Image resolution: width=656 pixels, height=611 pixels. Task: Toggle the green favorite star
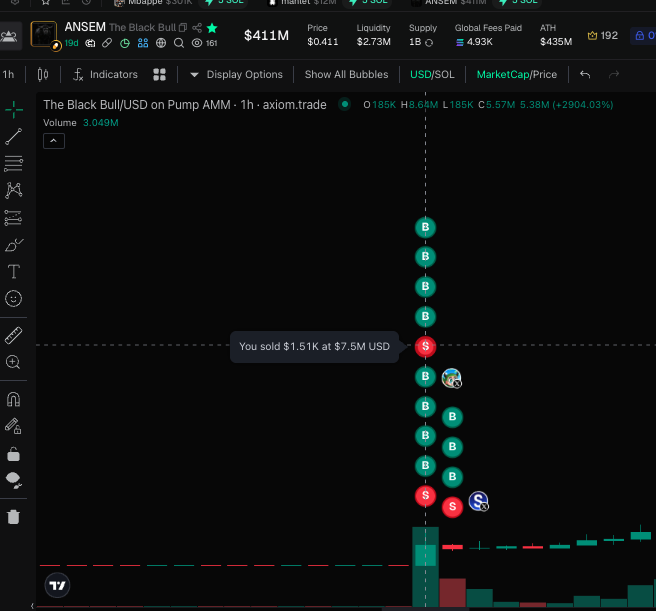[x=212, y=28]
